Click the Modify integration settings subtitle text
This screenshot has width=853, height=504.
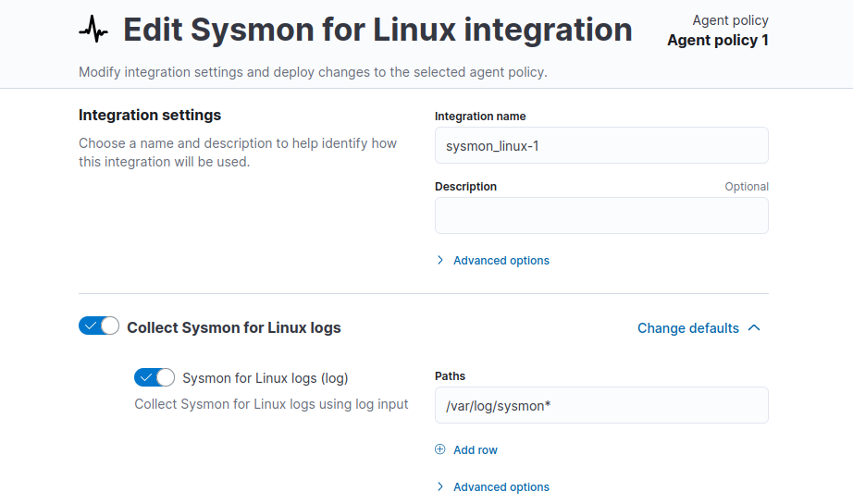pos(313,72)
